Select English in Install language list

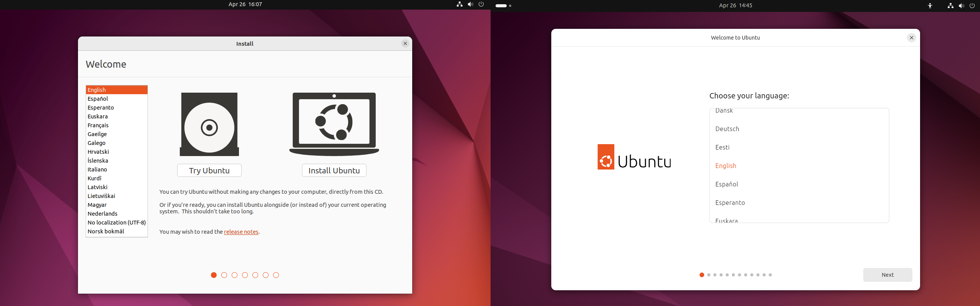[x=117, y=90]
